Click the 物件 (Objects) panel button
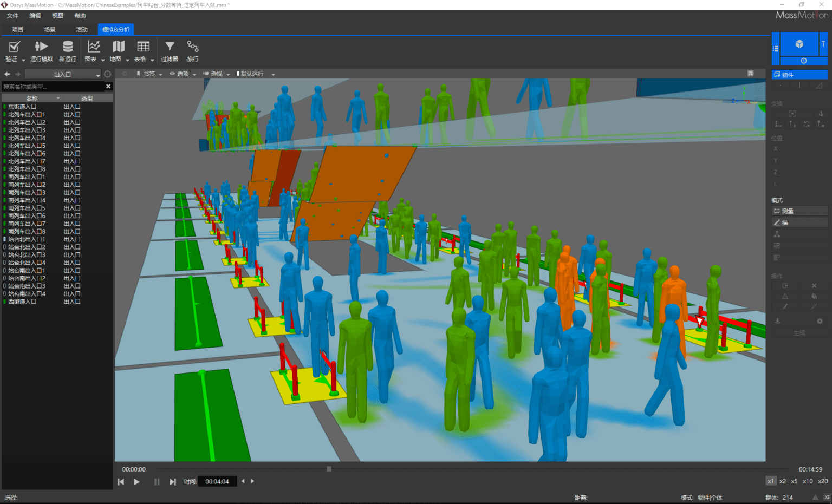The width and height of the screenshot is (832, 504). 799,74
